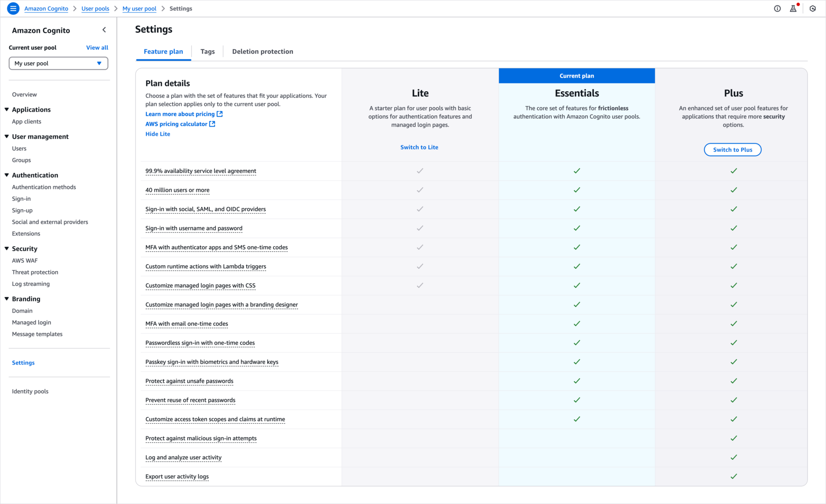The width and height of the screenshot is (826, 504).
Task: Click Passwordless sign-in with one-time codes
Action: pos(200,343)
